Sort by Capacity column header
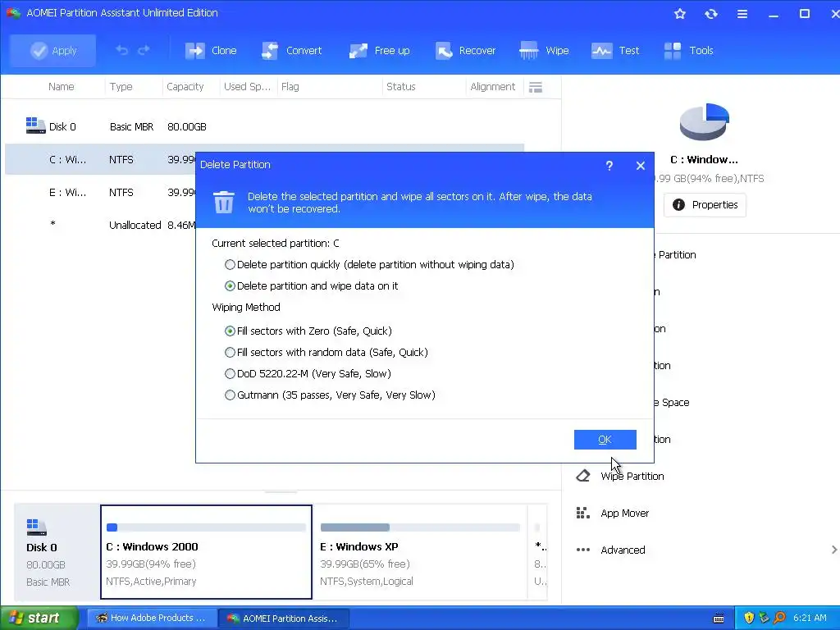The height and width of the screenshot is (630, 840). [185, 87]
